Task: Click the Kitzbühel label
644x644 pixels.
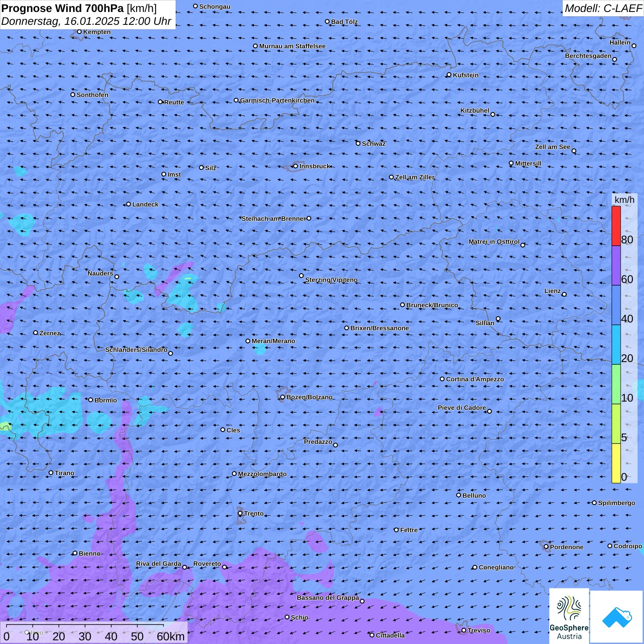Action: click(x=475, y=110)
